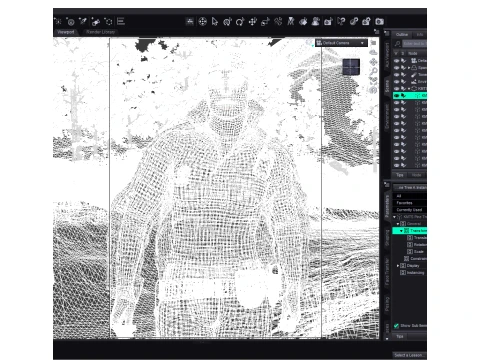Click the spotlight circle icon in left toolbar
The width and height of the screenshot is (480, 360).
tap(71, 22)
